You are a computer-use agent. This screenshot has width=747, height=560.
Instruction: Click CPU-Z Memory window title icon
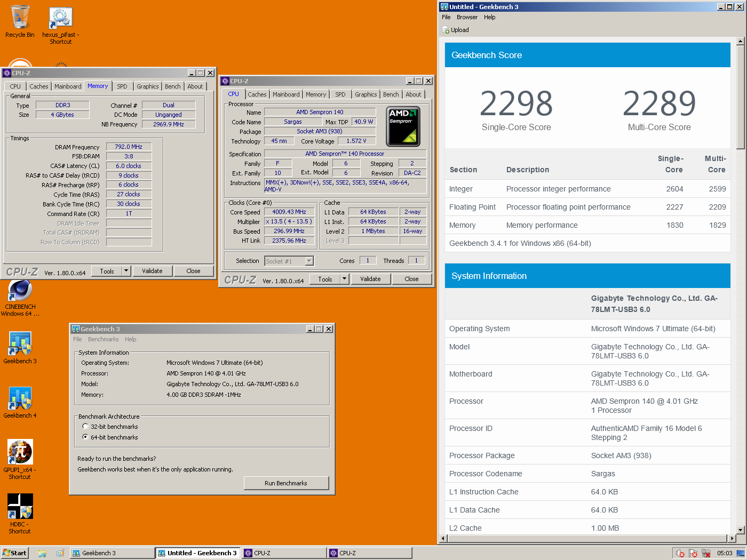pyautogui.click(x=7, y=73)
